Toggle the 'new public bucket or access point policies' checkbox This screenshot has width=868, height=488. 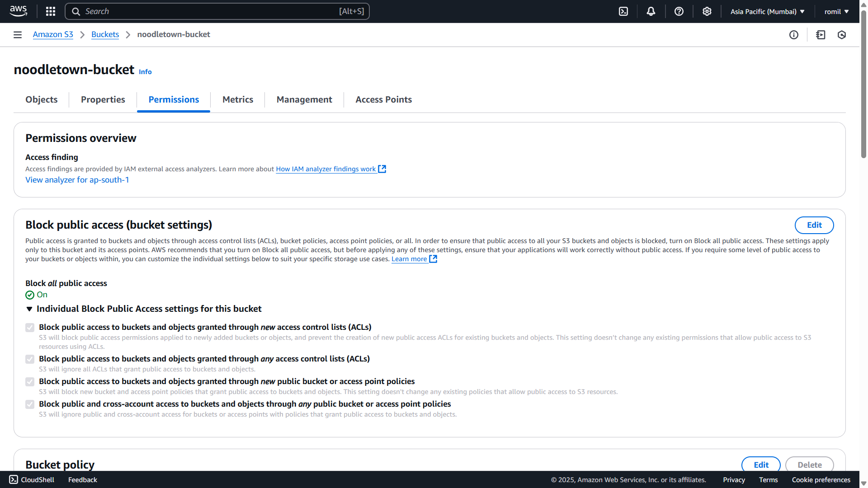pos(30,382)
